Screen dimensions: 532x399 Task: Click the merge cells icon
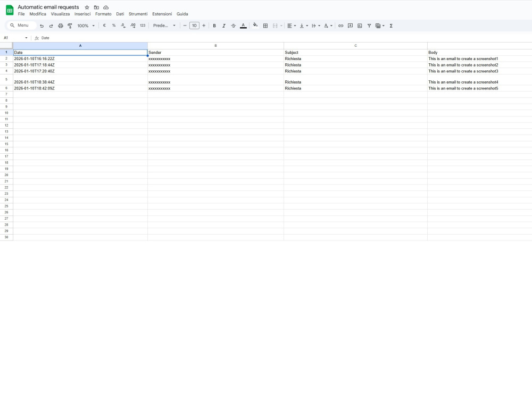tap(275, 26)
